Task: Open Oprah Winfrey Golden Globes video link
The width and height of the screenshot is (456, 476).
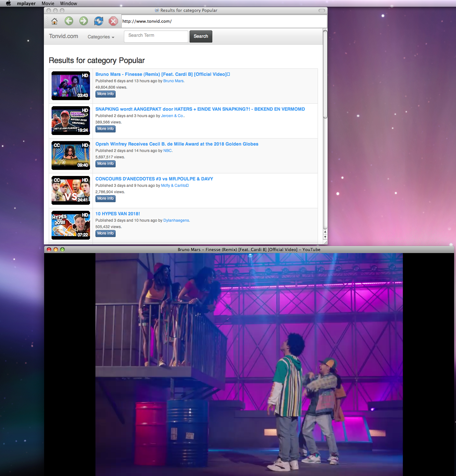Action: (177, 144)
